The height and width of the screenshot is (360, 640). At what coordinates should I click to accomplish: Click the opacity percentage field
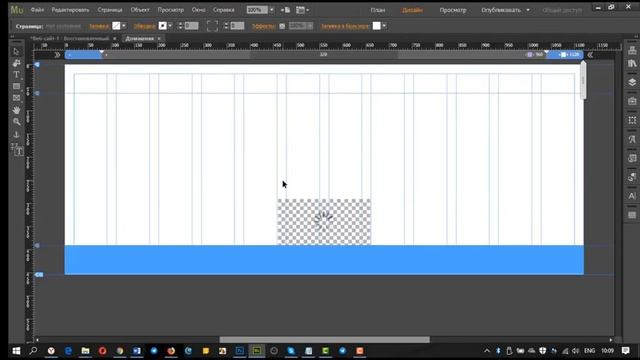click(x=298, y=26)
